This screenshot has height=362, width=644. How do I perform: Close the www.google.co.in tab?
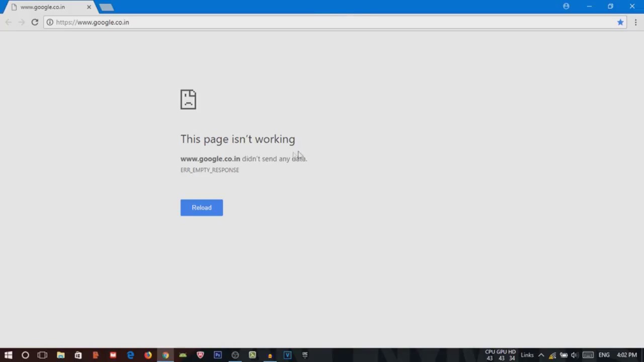click(89, 7)
